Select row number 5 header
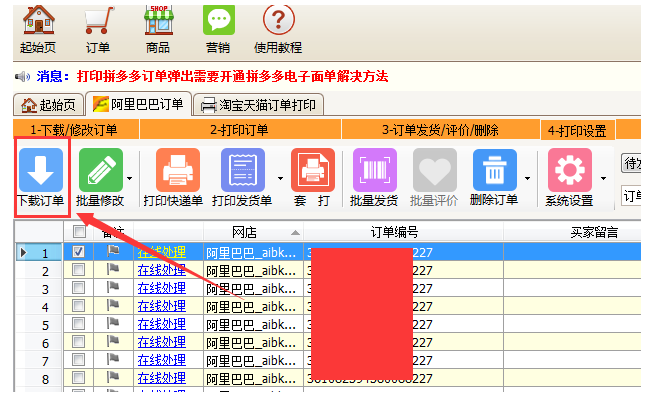651x395 pixels. [x=39, y=325]
